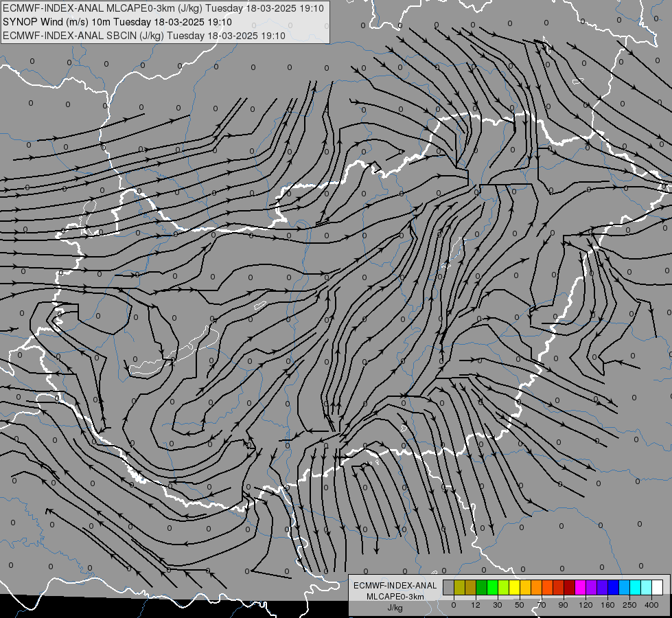672x618 pixels.
Task: Click the legend label ECMWF-INDEX-ANAL
Action: (395, 586)
